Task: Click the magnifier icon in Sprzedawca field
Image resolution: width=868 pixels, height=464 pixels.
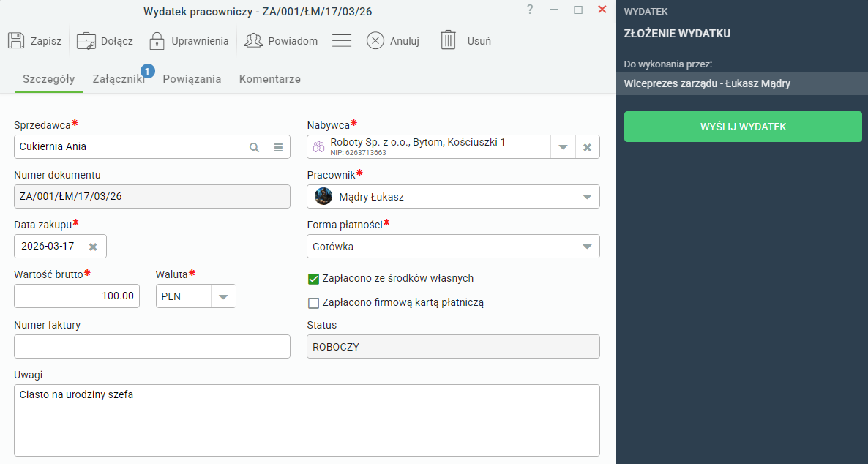Action: [254, 147]
